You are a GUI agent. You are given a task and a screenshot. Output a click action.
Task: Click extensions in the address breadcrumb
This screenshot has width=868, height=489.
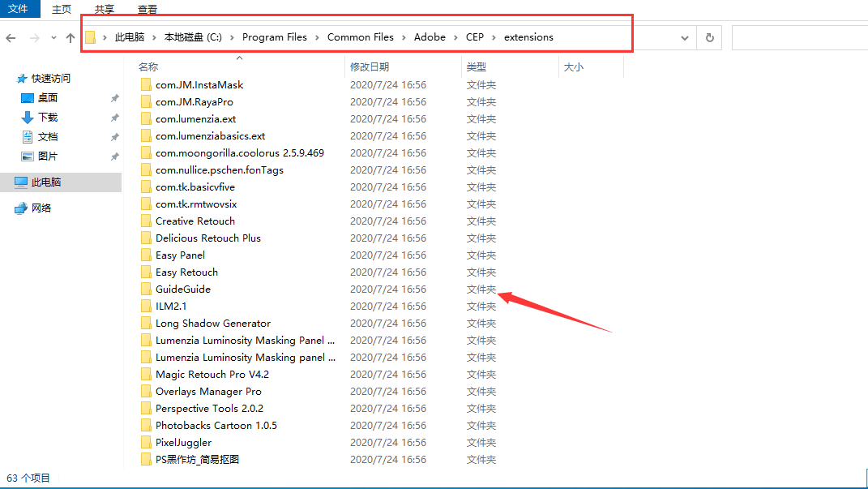point(528,37)
